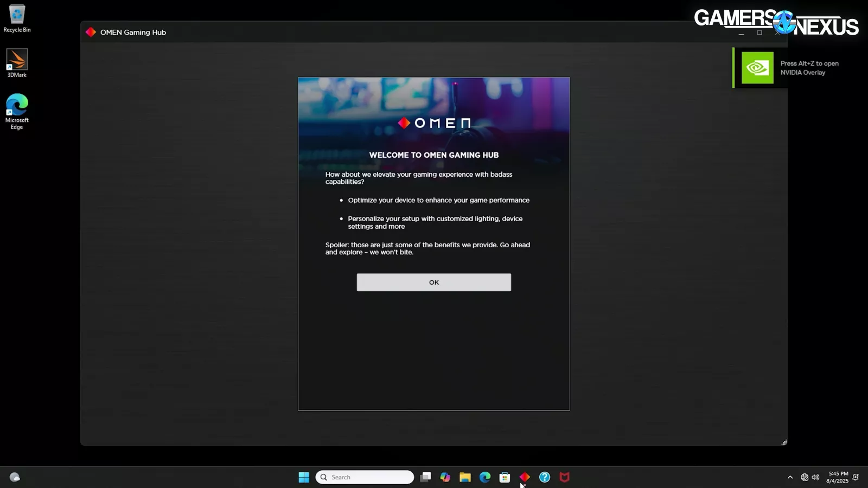Open Microsoft Edge from the taskbar
This screenshot has height=488, width=868.
click(485, 477)
